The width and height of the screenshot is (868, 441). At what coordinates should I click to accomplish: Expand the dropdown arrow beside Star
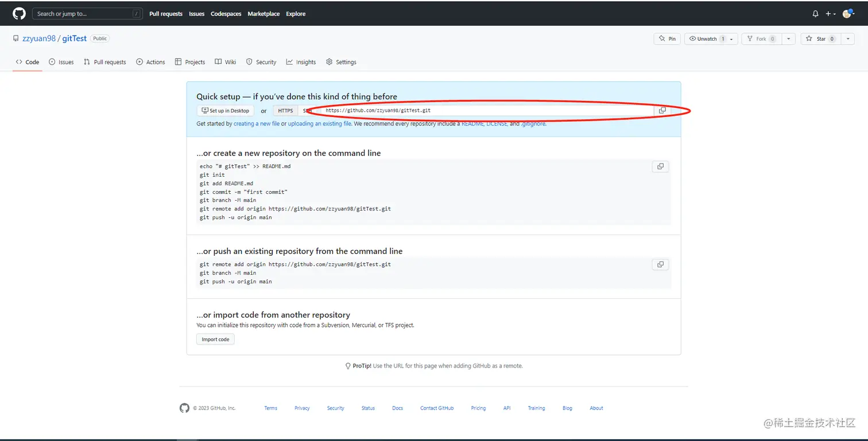(x=848, y=39)
